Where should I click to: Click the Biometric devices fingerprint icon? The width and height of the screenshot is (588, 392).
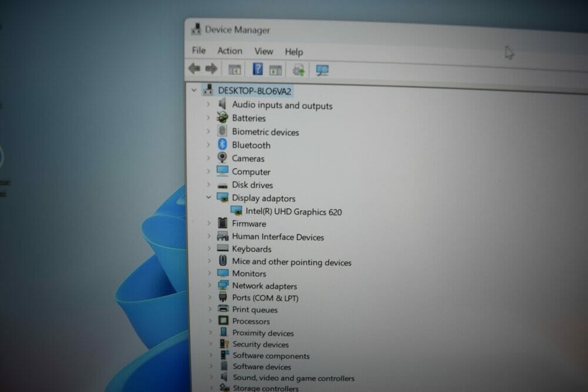(x=222, y=130)
